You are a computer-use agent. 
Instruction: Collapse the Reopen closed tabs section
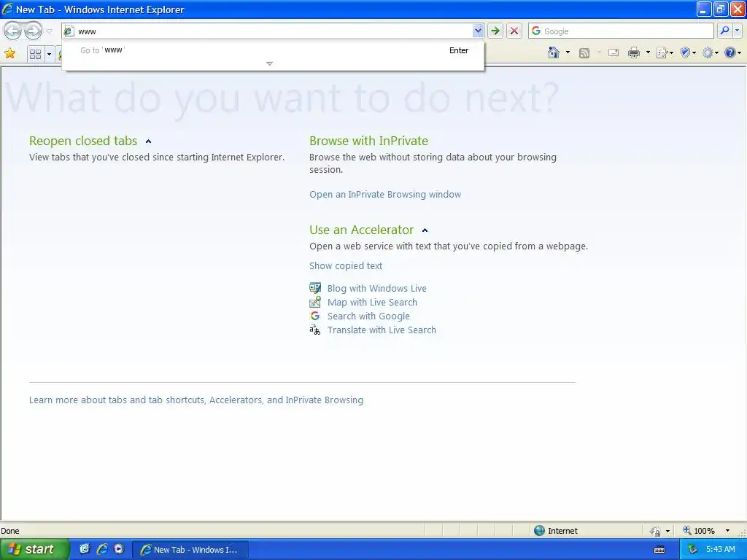tap(148, 141)
